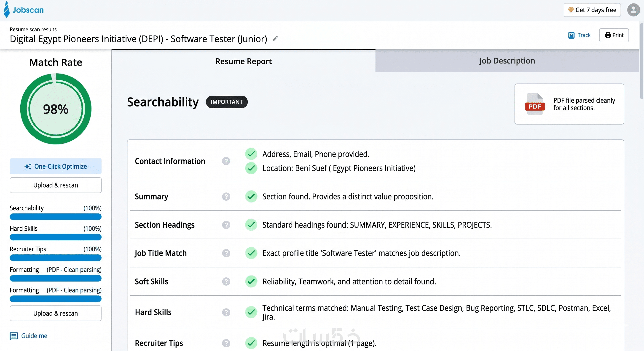The image size is (644, 351).
Task: Click the Searchability progress bar
Action: click(56, 217)
